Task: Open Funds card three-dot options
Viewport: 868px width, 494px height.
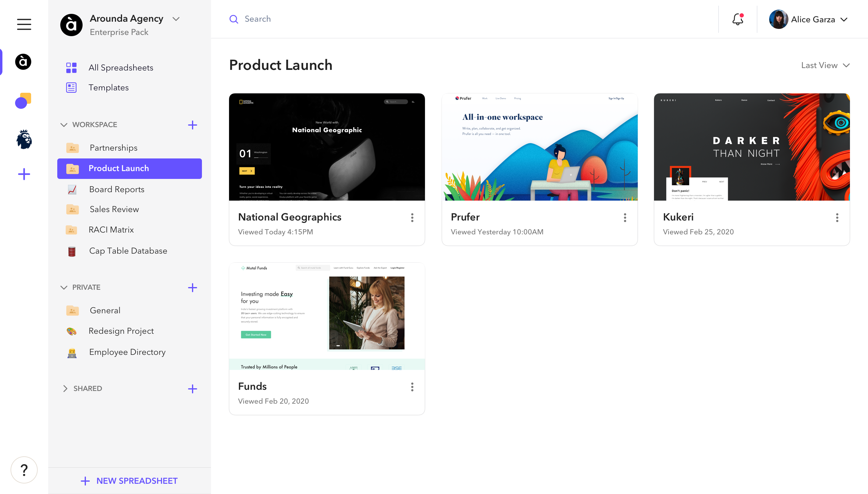Action: [x=412, y=387]
